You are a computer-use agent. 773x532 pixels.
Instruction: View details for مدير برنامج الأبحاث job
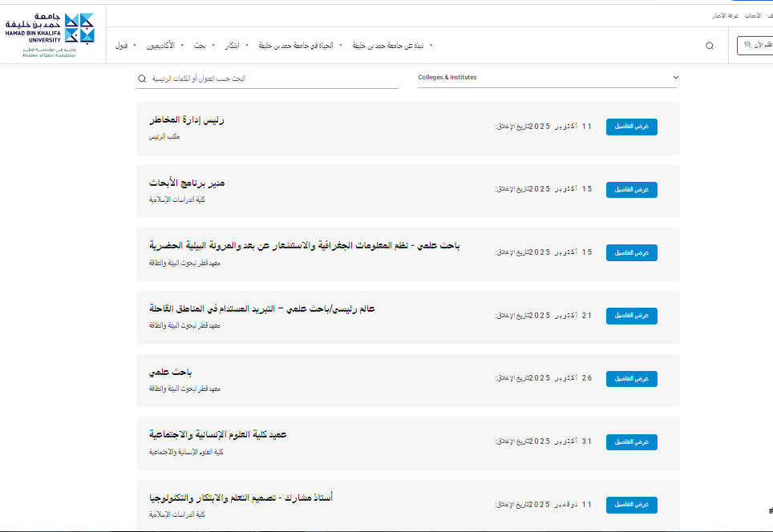(631, 190)
